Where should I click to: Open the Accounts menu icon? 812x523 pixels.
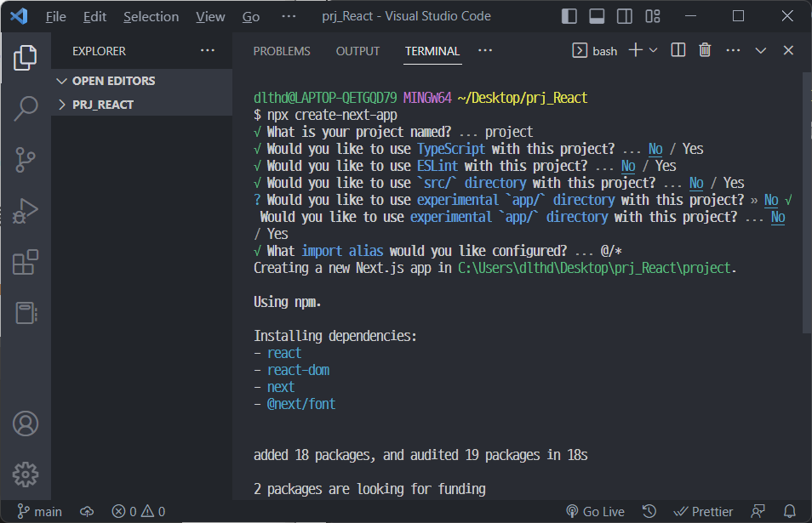[x=26, y=424]
